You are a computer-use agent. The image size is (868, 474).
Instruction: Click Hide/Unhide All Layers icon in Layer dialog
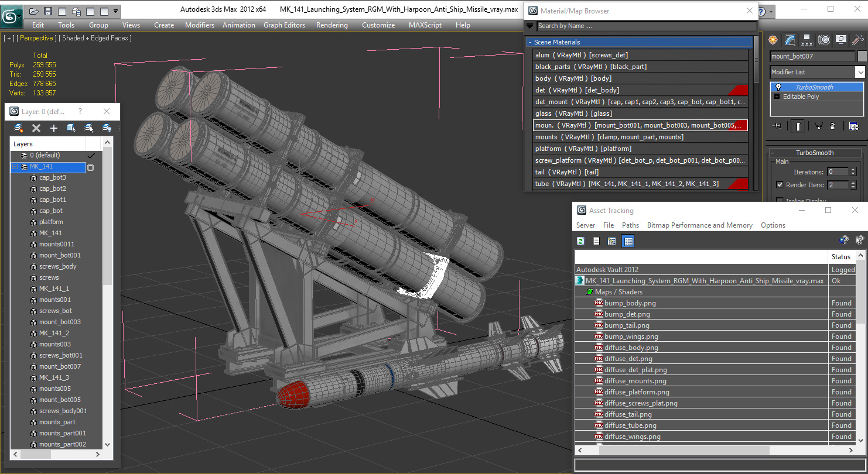[x=107, y=128]
